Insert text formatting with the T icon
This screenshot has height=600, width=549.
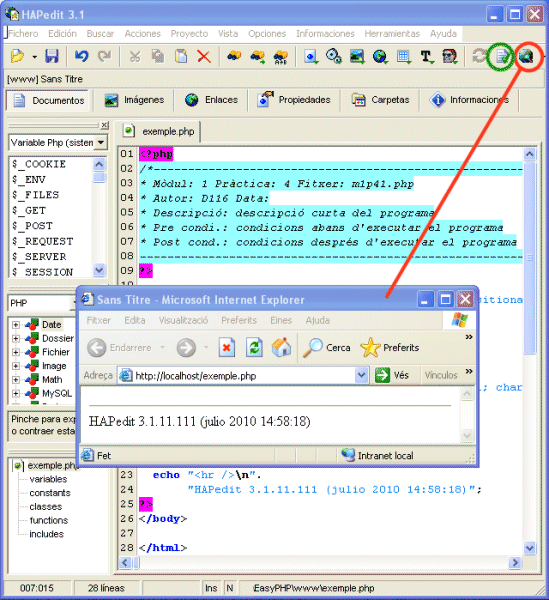point(426,57)
